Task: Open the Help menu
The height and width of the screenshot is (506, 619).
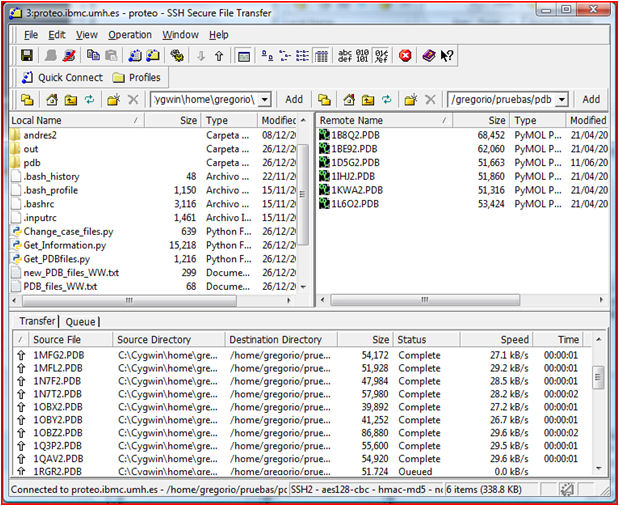Action: (x=218, y=35)
